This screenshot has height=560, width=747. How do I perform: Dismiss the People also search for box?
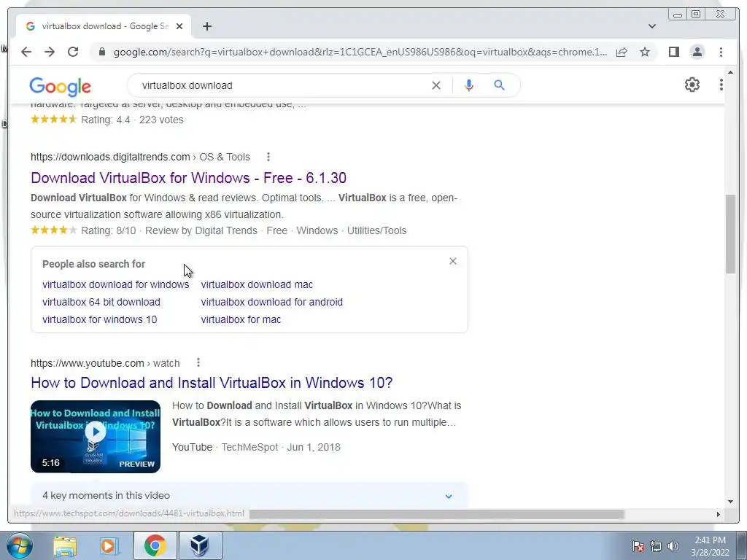(x=452, y=261)
